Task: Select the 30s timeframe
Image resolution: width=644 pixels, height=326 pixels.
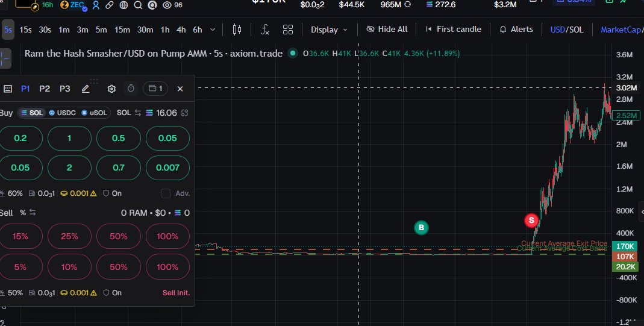Action: (x=45, y=30)
